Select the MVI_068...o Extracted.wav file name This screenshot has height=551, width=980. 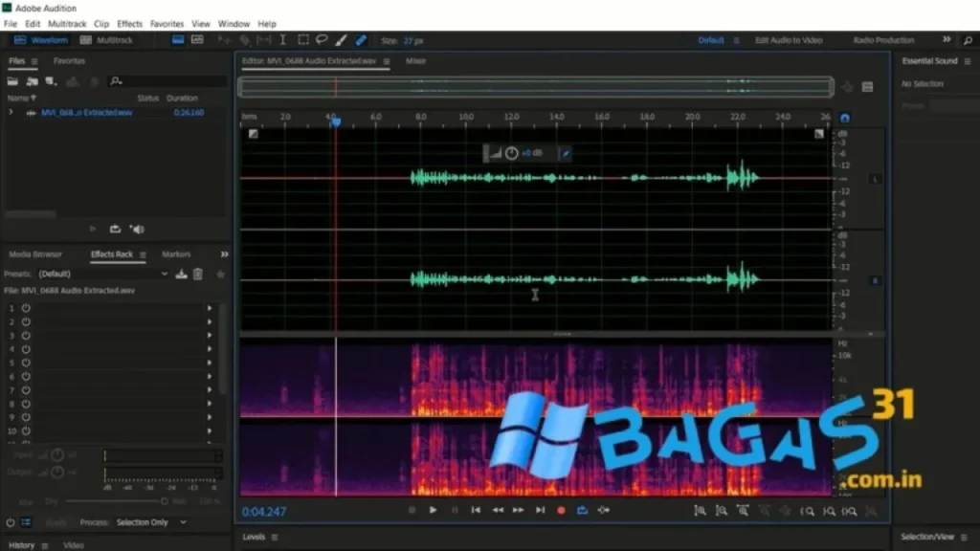(86, 113)
